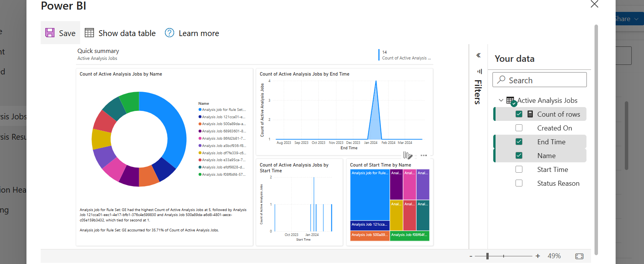Tick the Status Reason checkbox
The width and height of the screenshot is (644, 264).
pos(519,183)
